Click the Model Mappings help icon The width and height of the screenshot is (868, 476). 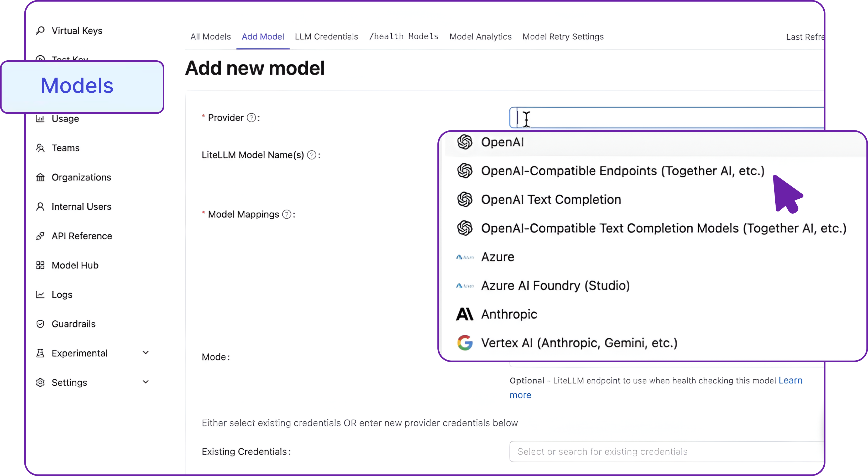point(286,214)
